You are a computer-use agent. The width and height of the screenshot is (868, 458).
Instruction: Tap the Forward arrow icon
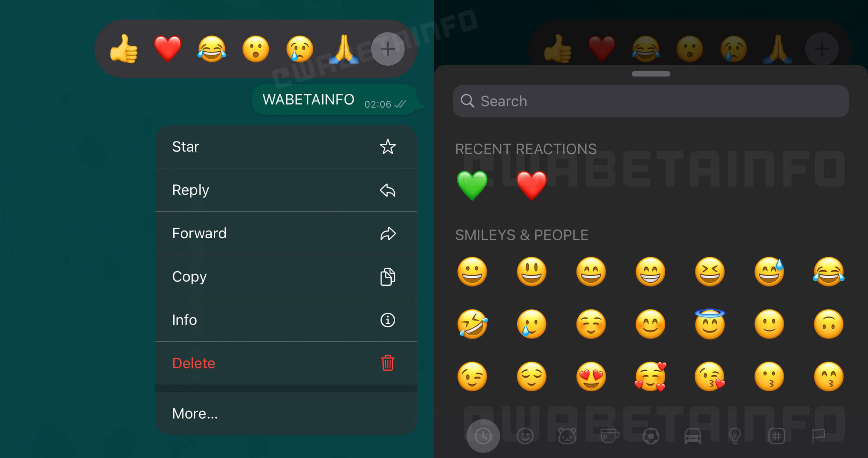pyautogui.click(x=388, y=233)
